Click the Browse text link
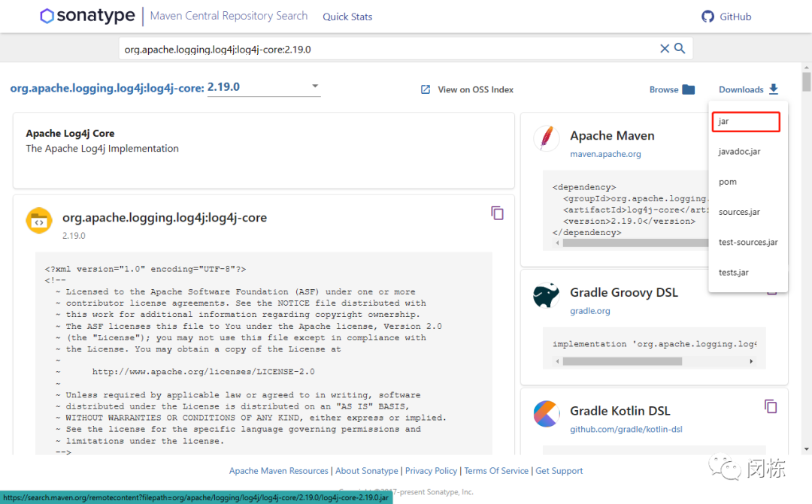Image resolution: width=812 pixels, height=504 pixels. (x=664, y=89)
